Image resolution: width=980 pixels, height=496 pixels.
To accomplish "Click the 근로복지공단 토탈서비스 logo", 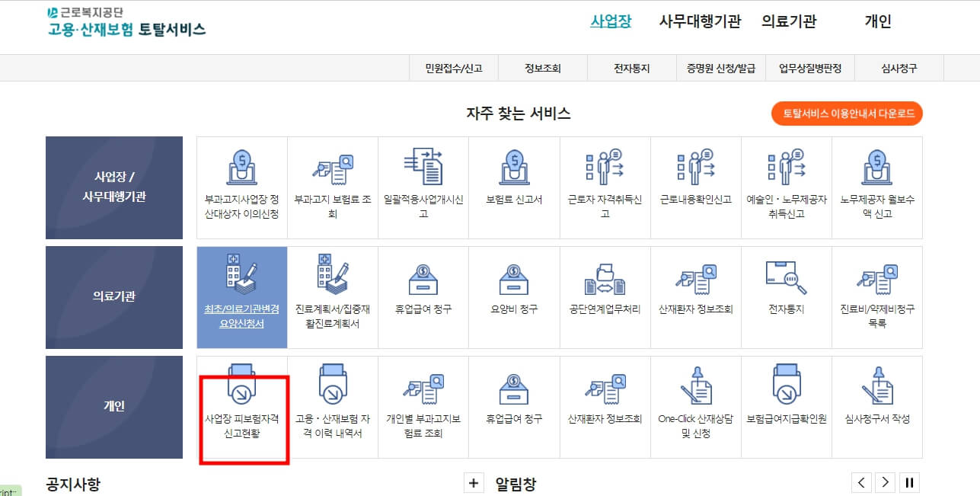I will [x=126, y=23].
